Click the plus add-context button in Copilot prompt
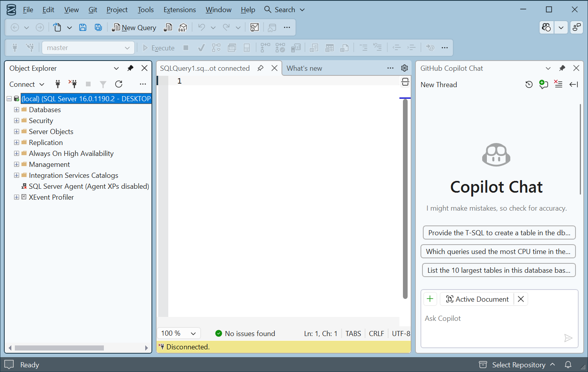Viewport: 588px width, 372px height. tap(430, 299)
